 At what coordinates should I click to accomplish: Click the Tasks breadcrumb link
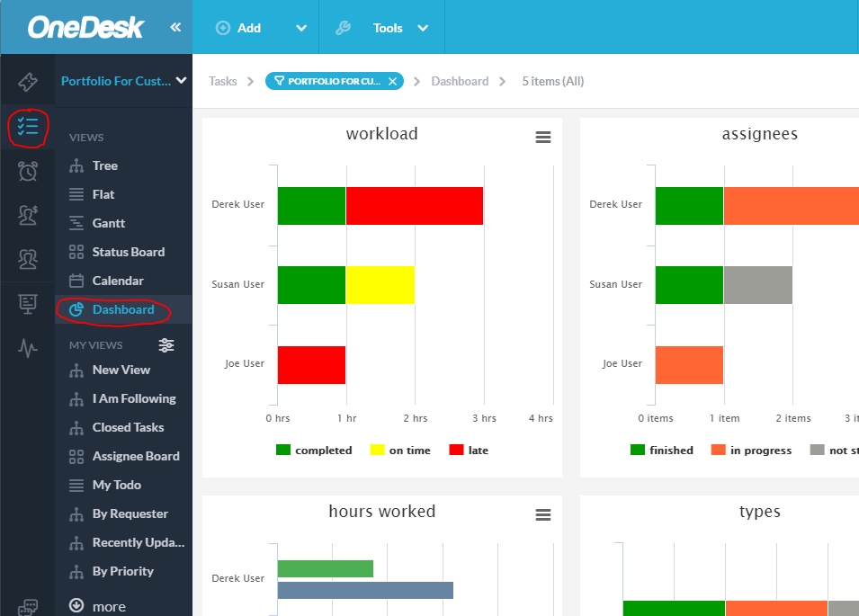[222, 80]
